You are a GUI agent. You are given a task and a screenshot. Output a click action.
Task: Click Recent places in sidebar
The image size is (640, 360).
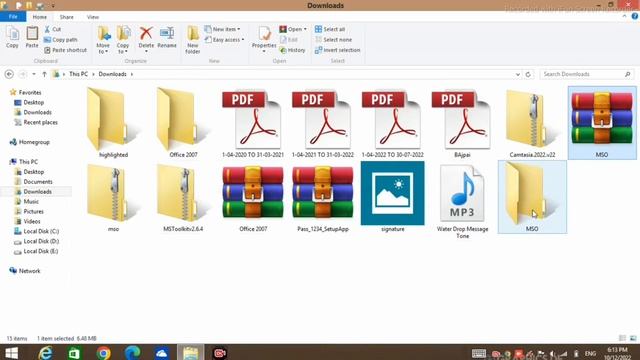pyautogui.click(x=40, y=122)
